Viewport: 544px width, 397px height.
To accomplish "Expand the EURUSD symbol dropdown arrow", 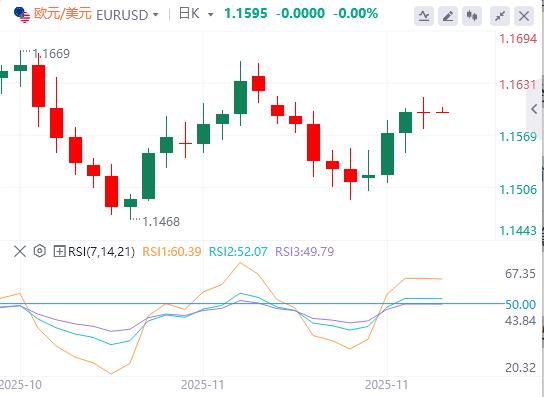I will pos(156,15).
